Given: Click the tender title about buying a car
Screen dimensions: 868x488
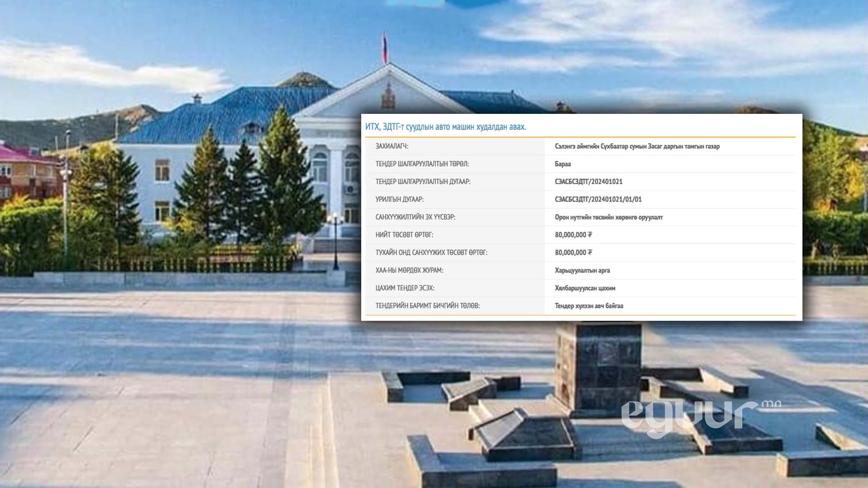Looking at the screenshot, I should click(445, 127).
